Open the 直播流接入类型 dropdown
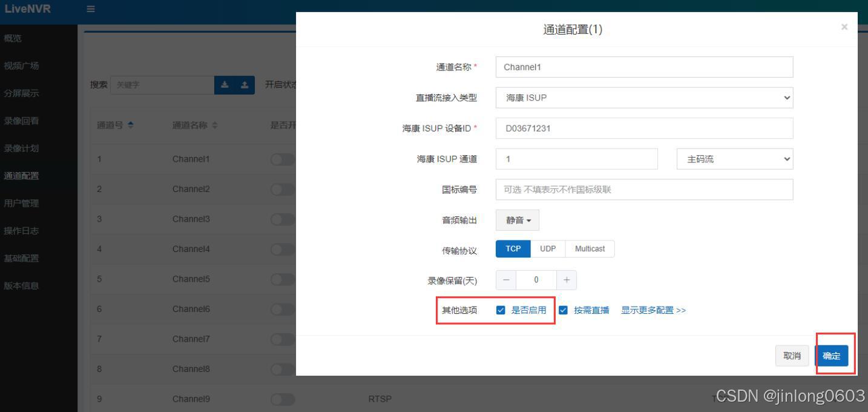This screenshot has height=412, width=868. coord(643,98)
